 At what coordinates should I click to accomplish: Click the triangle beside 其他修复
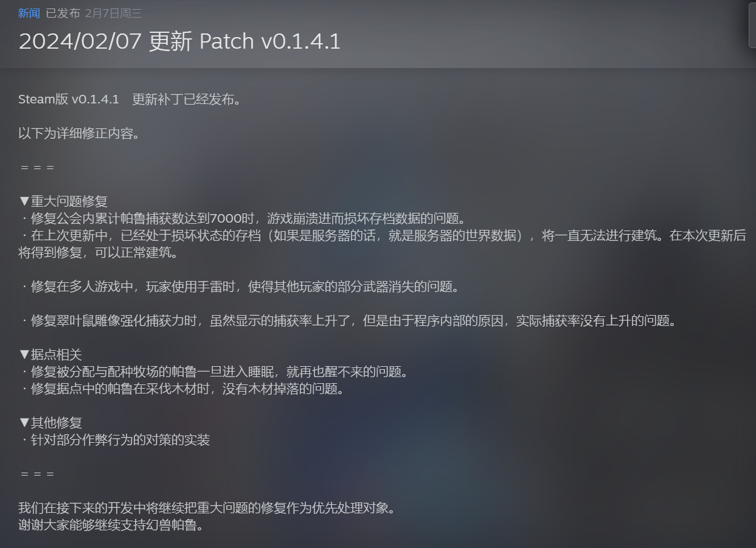24,423
